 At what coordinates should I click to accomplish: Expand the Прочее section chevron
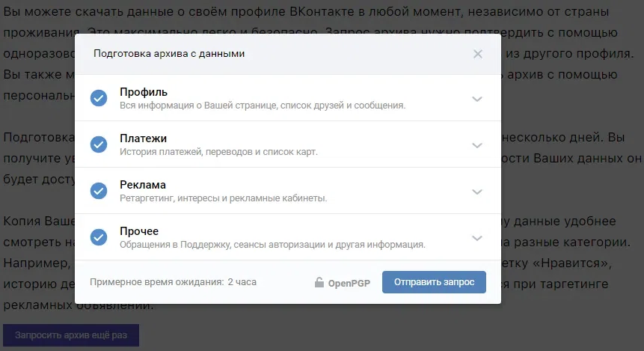[x=477, y=239]
